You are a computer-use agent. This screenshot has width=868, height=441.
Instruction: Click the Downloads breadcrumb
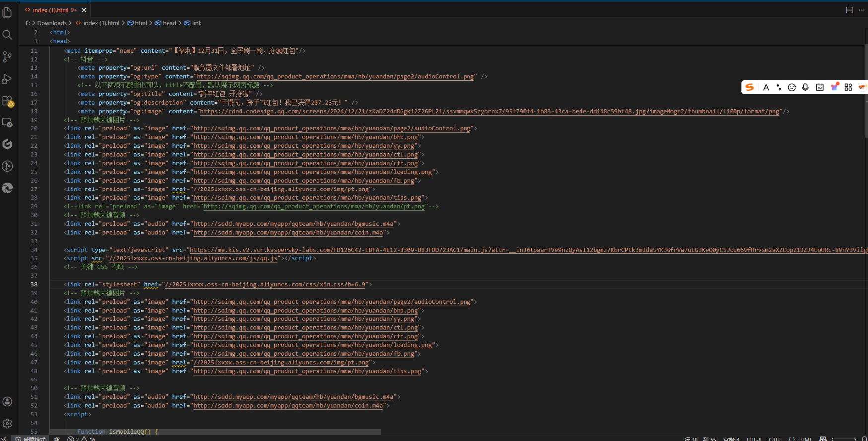click(52, 23)
